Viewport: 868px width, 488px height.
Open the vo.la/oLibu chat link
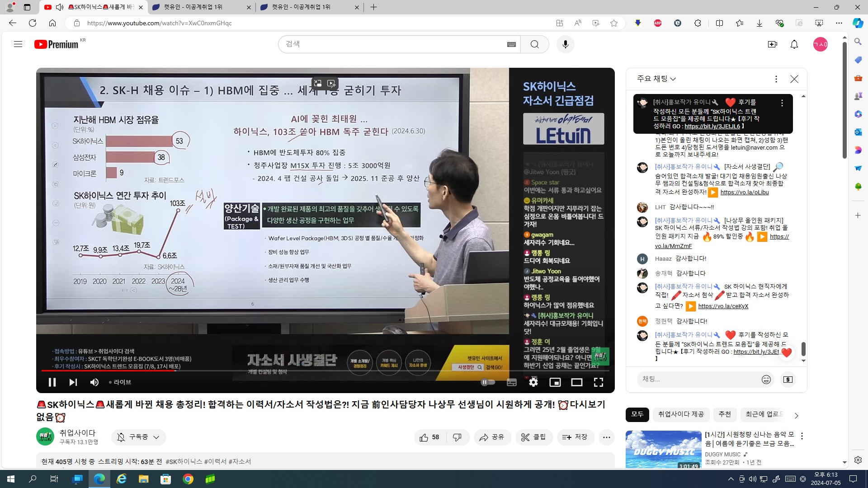[x=744, y=192]
